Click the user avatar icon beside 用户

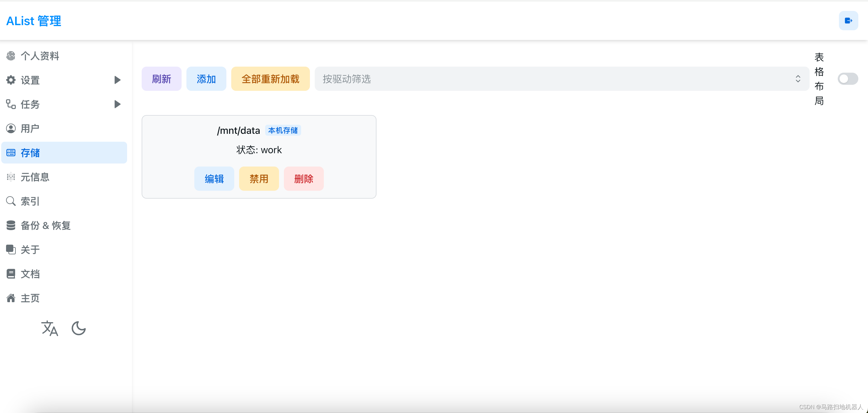[11, 128]
